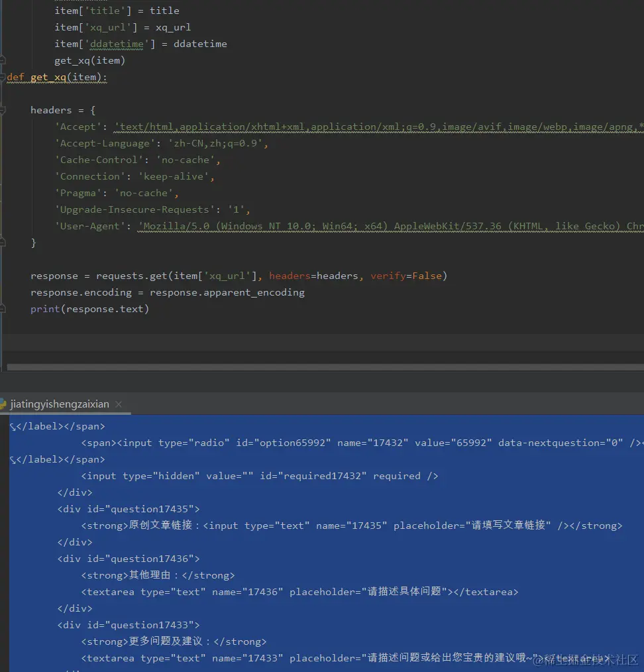Click the line item['xq_url'] = xq_url
Viewport: 644px width, 672px height.
click(x=123, y=27)
